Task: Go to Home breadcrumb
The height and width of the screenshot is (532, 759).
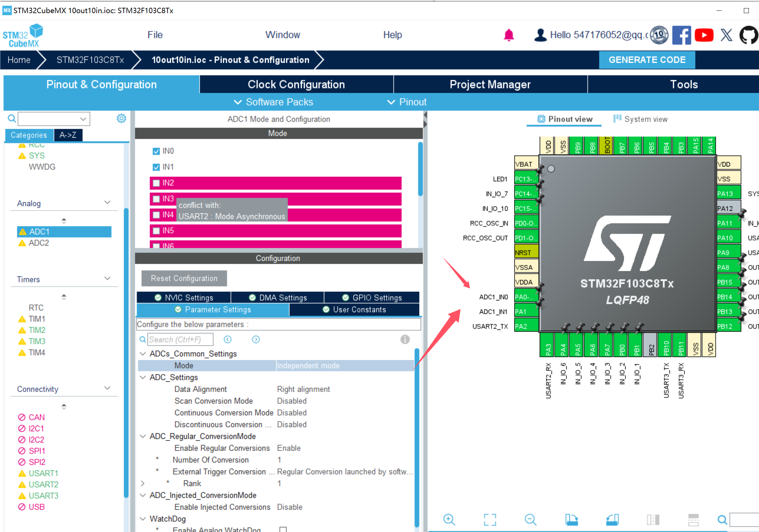Action: coord(19,60)
